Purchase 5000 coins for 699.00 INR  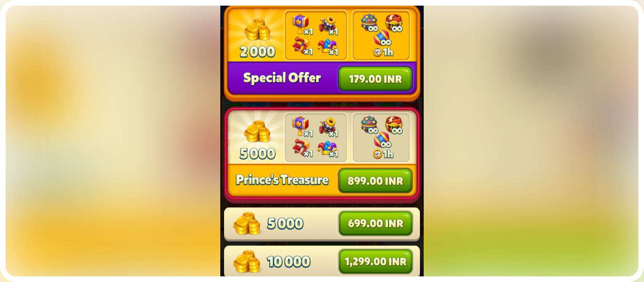click(375, 223)
